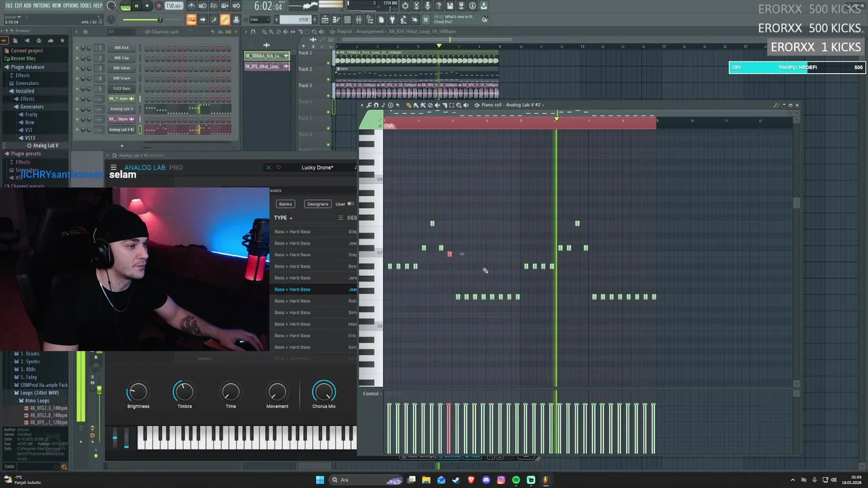This screenshot has width=868, height=488.
Task: Click the Analog Lab V #2 channel button
Action: coord(122,129)
